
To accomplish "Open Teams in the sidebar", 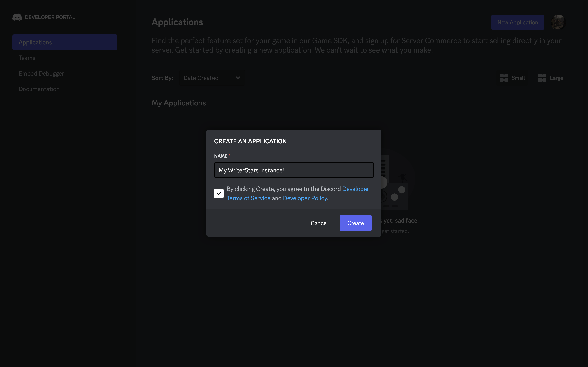I will [x=65, y=58].
